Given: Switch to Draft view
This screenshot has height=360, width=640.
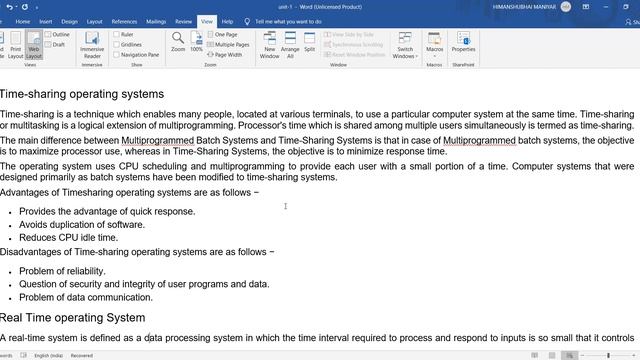Looking at the screenshot, I should pyautogui.click(x=55, y=44).
